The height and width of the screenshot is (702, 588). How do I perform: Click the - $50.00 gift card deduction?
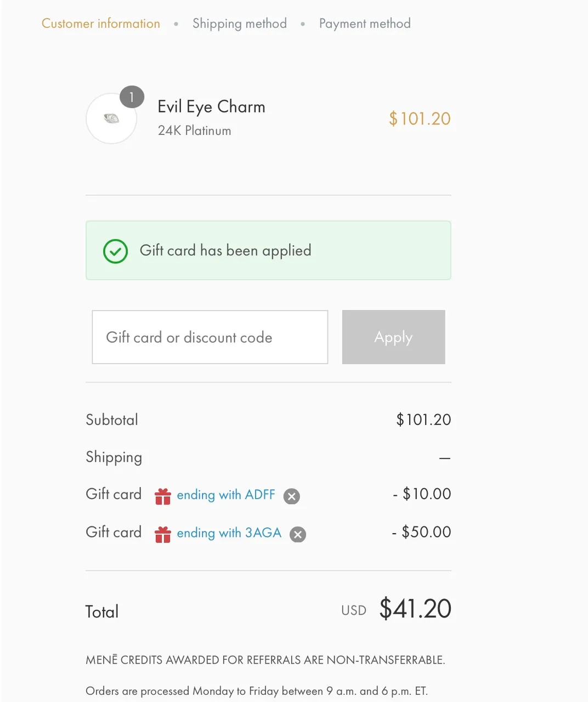click(421, 532)
